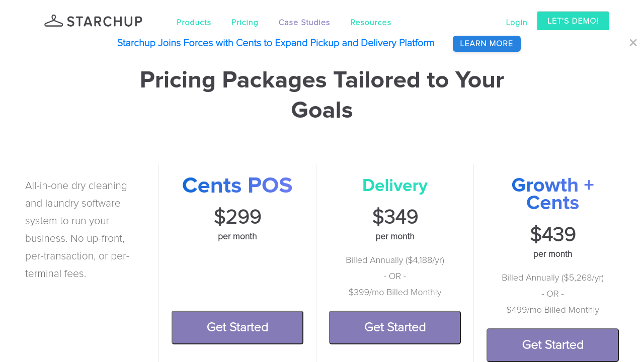Viewport: 644px width, 362px height.
Task: Click the Starchup hanger logo icon
Action: [54, 21]
